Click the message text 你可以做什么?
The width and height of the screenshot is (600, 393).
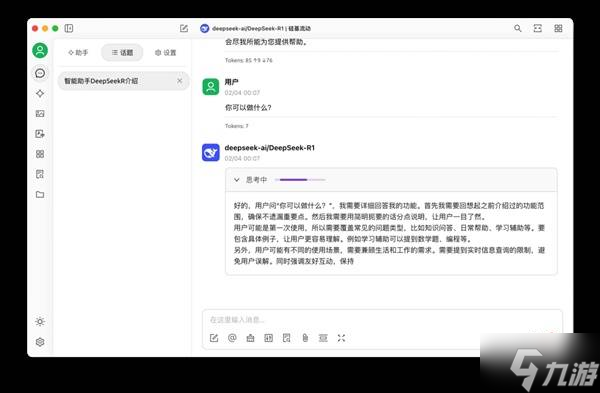tap(248, 108)
